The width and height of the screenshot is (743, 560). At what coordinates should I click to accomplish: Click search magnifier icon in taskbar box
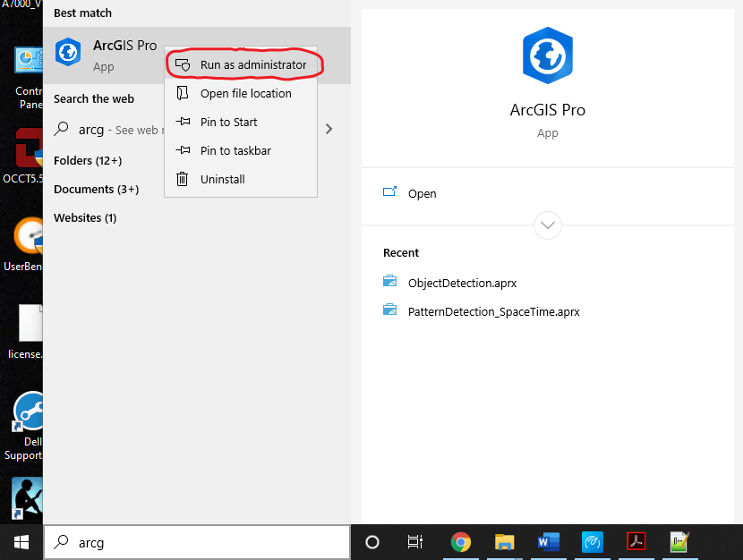61,542
